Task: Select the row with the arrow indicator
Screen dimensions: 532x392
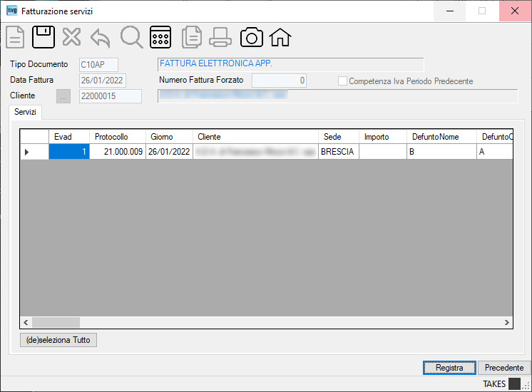Action: click(x=34, y=152)
